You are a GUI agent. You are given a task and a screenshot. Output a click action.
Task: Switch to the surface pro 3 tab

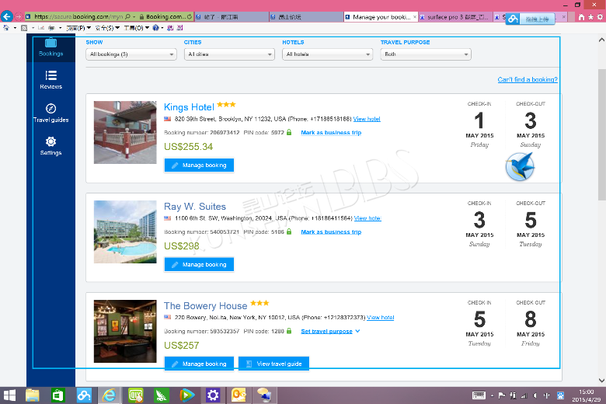(x=456, y=17)
